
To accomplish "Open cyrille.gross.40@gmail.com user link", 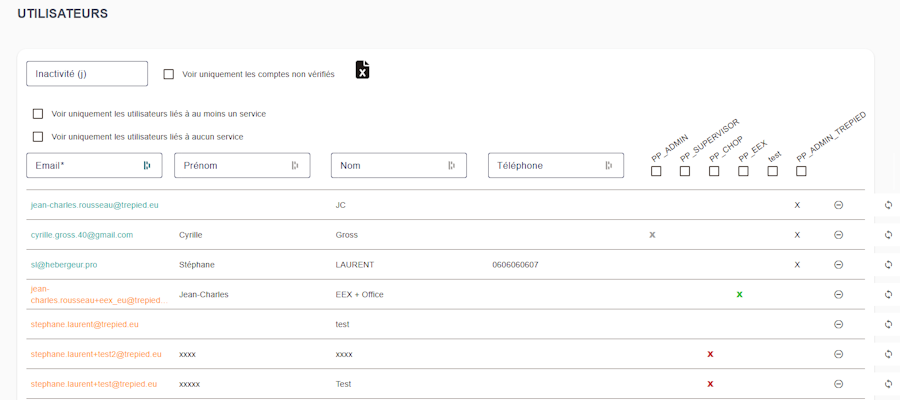I will click(x=82, y=235).
